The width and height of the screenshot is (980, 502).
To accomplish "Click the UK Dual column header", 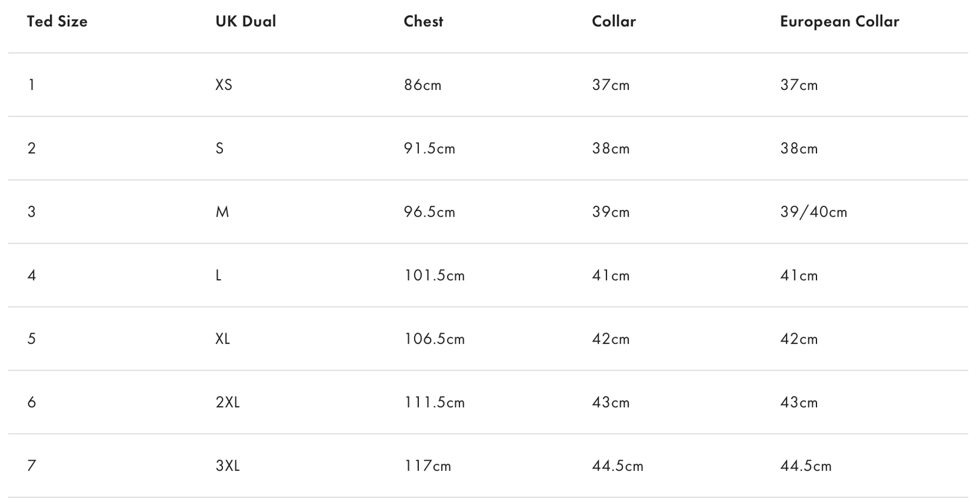I will [x=246, y=21].
